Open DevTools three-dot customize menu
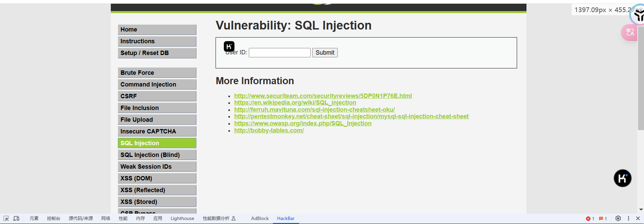This screenshot has height=224, width=644. pos(629,218)
